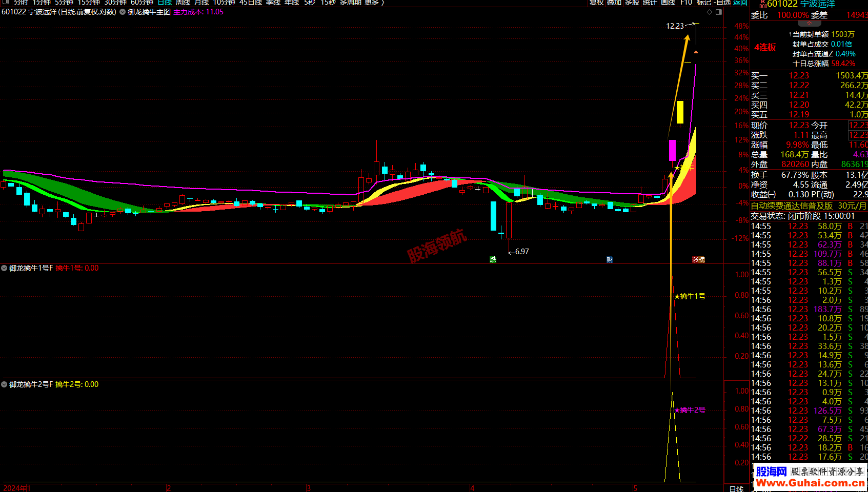This screenshot has width=868, height=492.
Task: Click the diamond icon atop main chart
Action: (710, 12)
